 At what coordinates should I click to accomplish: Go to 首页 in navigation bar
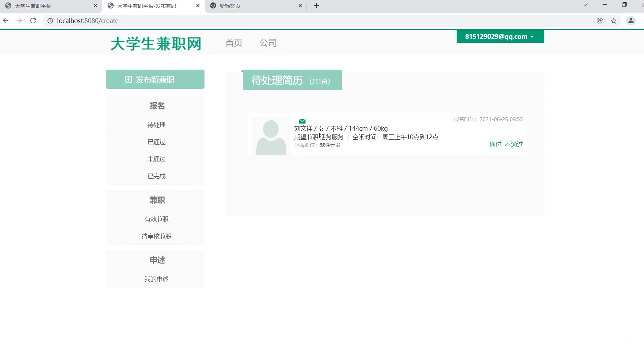[x=234, y=43]
